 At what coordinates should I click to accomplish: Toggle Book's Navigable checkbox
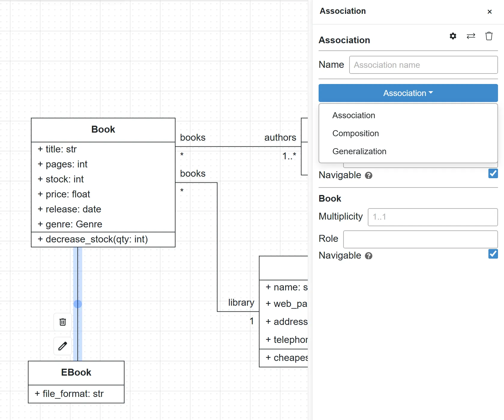click(493, 254)
